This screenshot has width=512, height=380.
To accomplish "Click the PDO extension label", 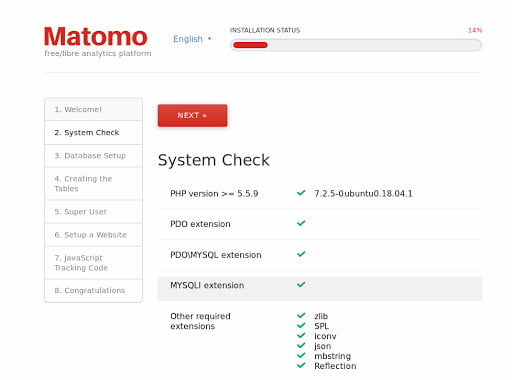I will (200, 224).
